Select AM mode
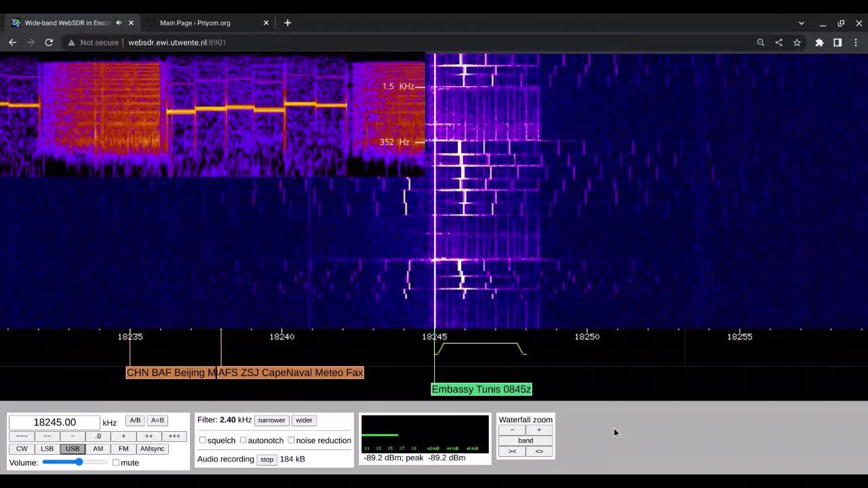The height and width of the screenshot is (488, 868). coord(98,449)
